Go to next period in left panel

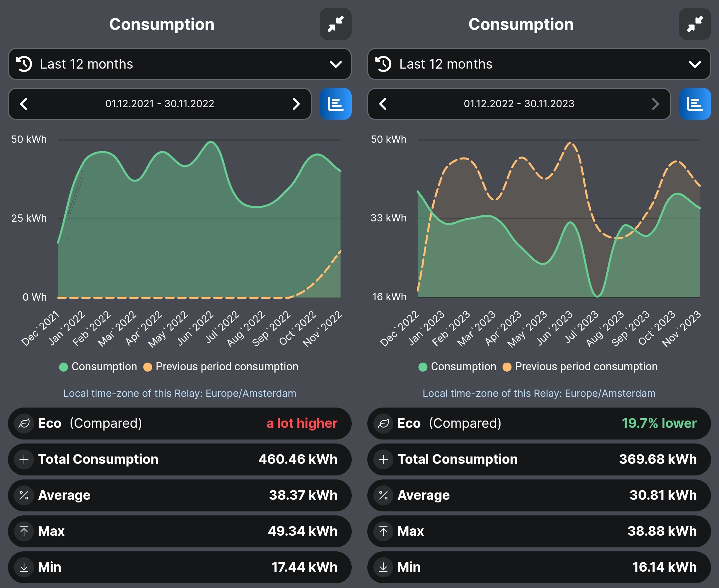coord(296,104)
